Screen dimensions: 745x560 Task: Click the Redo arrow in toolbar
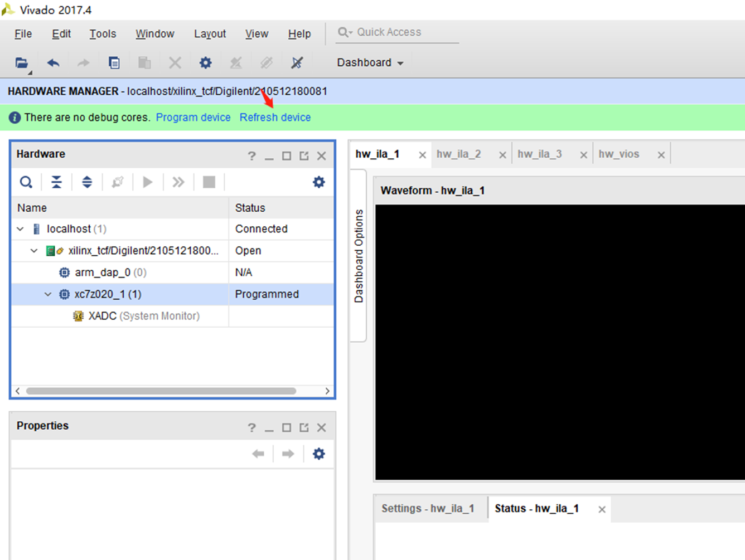(x=83, y=63)
